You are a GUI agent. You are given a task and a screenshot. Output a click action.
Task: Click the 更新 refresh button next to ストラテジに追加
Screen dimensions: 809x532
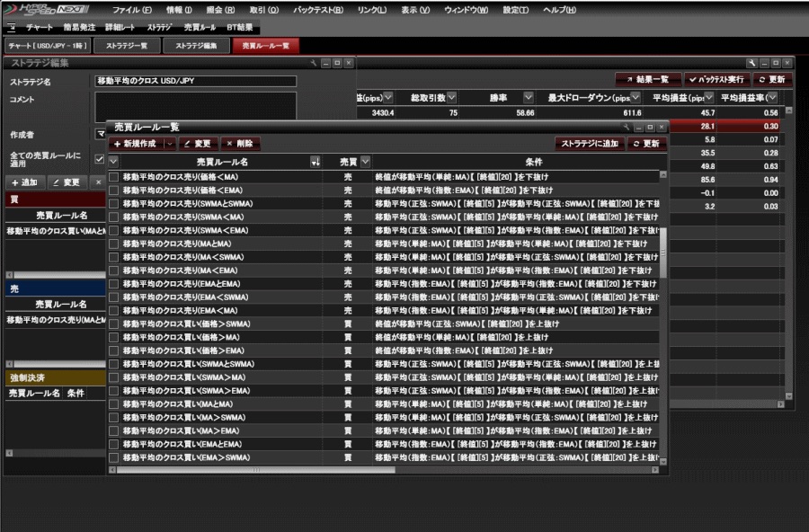point(646,144)
